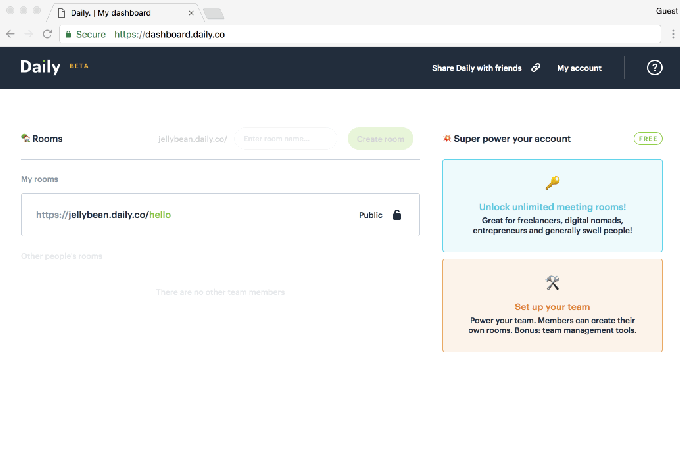
Task: Toggle the unlocked padlock icon for hello room
Action: pyautogui.click(x=397, y=215)
